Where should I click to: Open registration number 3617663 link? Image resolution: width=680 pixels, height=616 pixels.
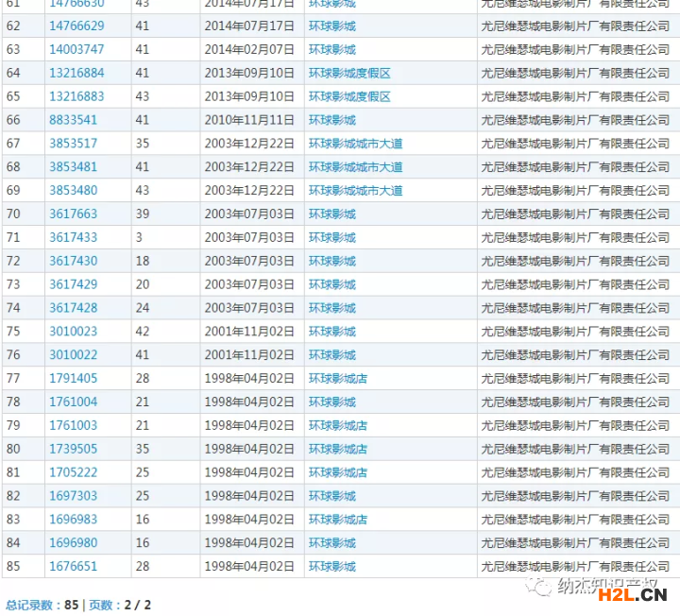(73, 214)
